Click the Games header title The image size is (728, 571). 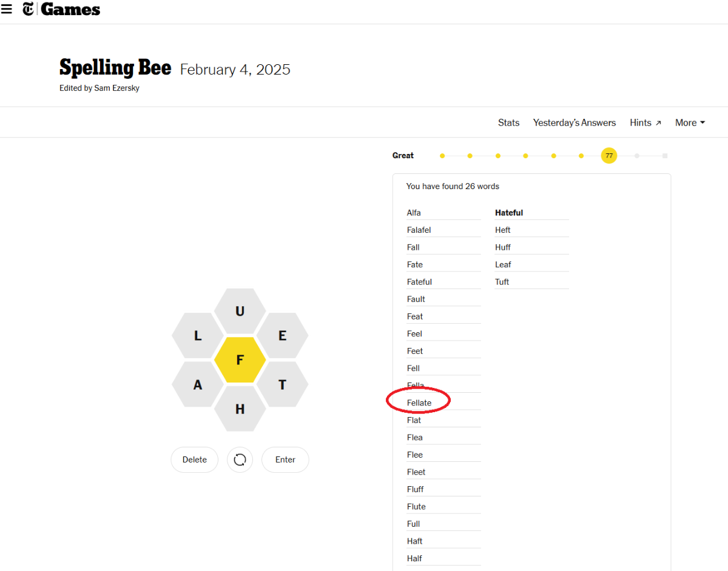[70, 9]
